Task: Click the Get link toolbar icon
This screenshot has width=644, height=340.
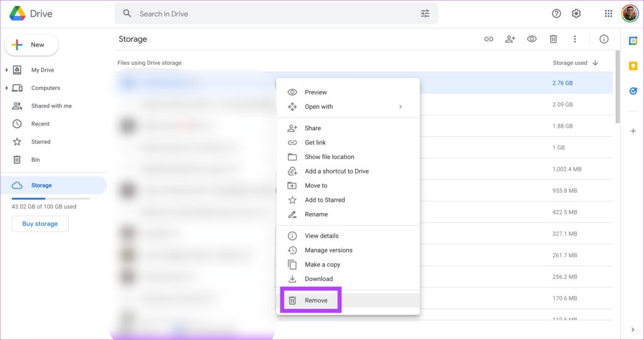Action: pyautogui.click(x=488, y=39)
